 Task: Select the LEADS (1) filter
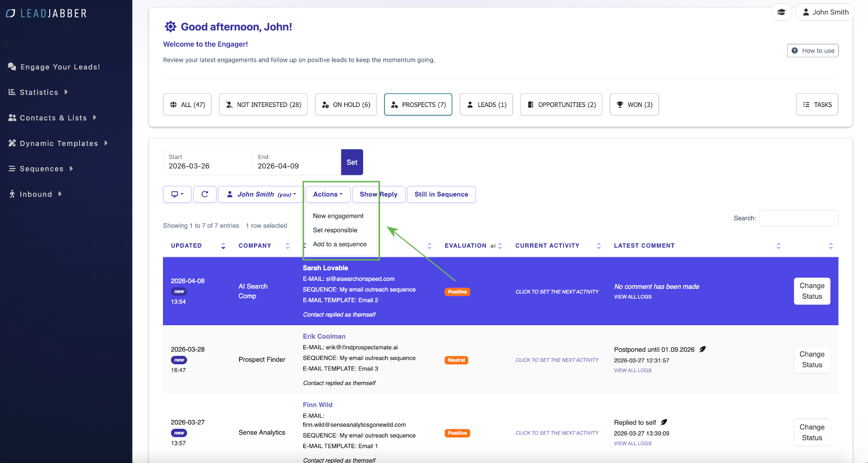tap(486, 105)
